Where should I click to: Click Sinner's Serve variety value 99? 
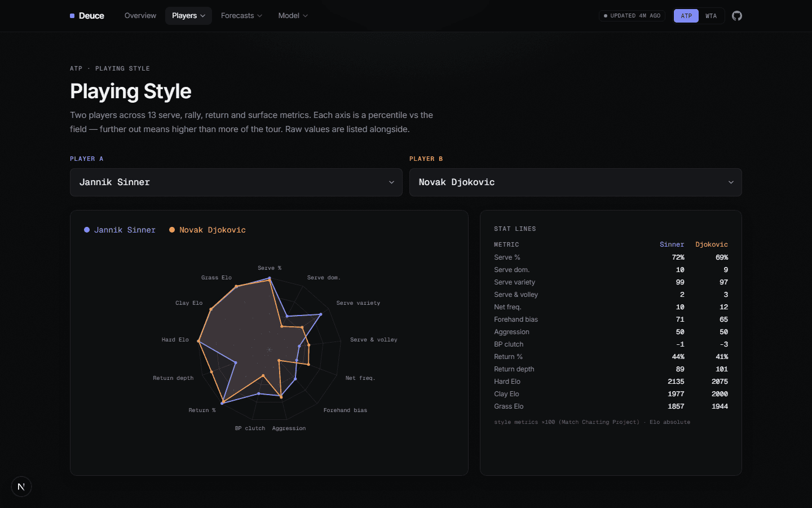tap(680, 282)
